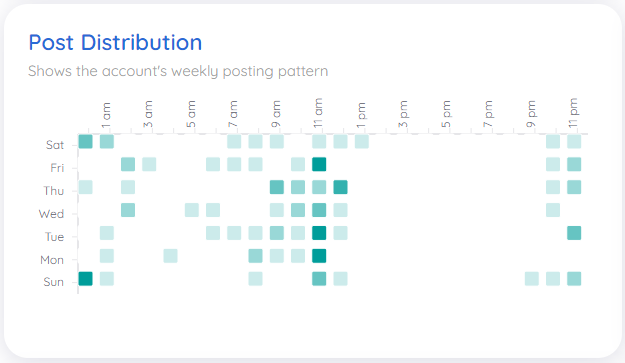Select the dark Tuesday 11 am cell
The width and height of the screenshot is (625, 363).
319,233
